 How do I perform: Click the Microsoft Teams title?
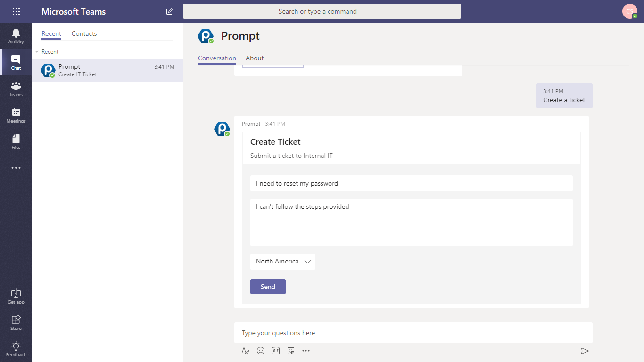(74, 12)
